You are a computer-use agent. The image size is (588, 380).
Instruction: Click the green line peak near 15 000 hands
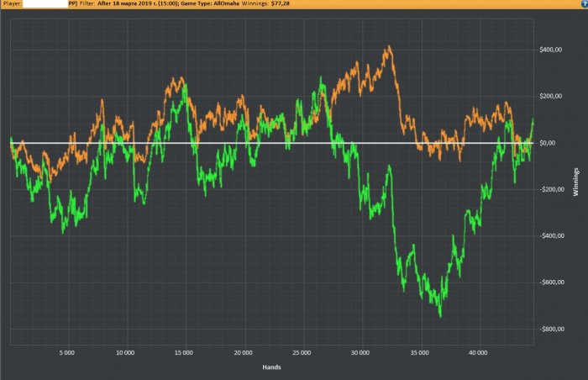tap(185, 86)
